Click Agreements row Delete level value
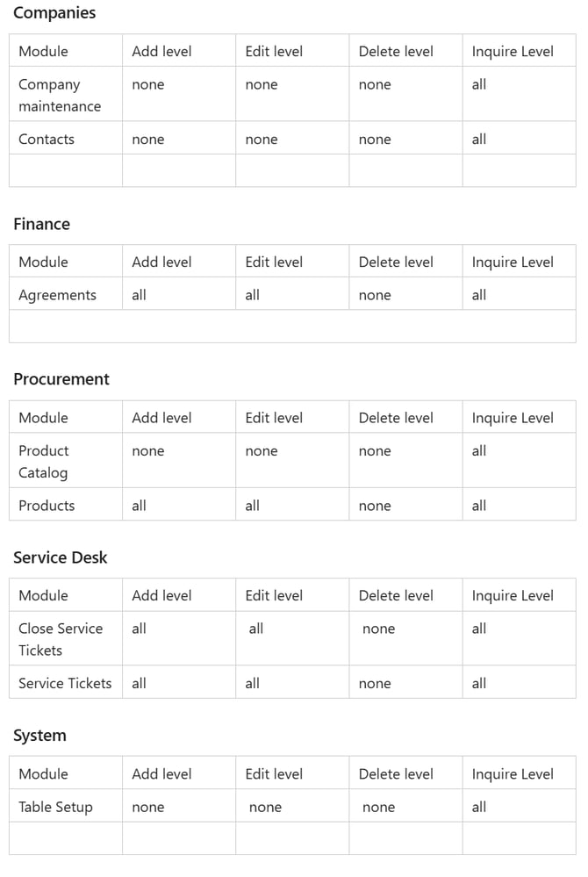The height and width of the screenshot is (877, 588). (x=375, y=295)
